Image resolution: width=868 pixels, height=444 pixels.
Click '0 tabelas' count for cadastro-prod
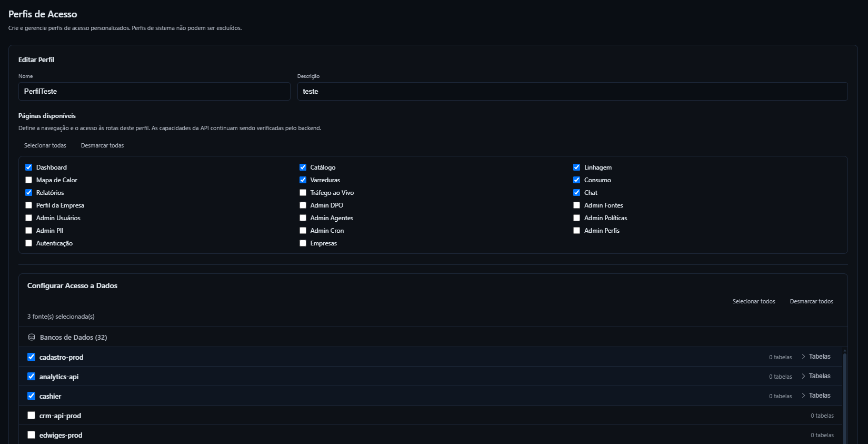781,357
